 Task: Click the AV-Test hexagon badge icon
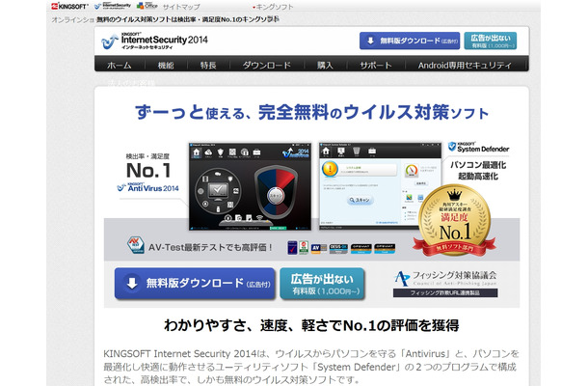[x=135, y=245]
